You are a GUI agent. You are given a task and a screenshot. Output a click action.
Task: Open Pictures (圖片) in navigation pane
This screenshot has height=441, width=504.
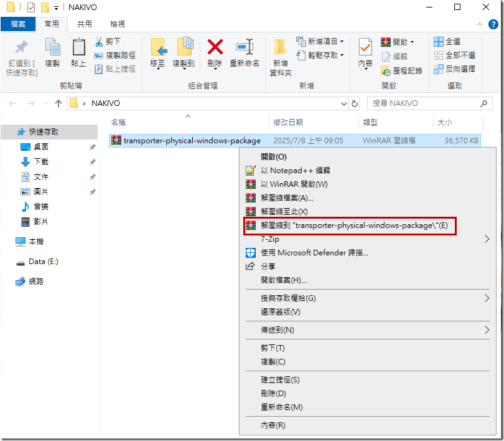(x=41, y=192)
